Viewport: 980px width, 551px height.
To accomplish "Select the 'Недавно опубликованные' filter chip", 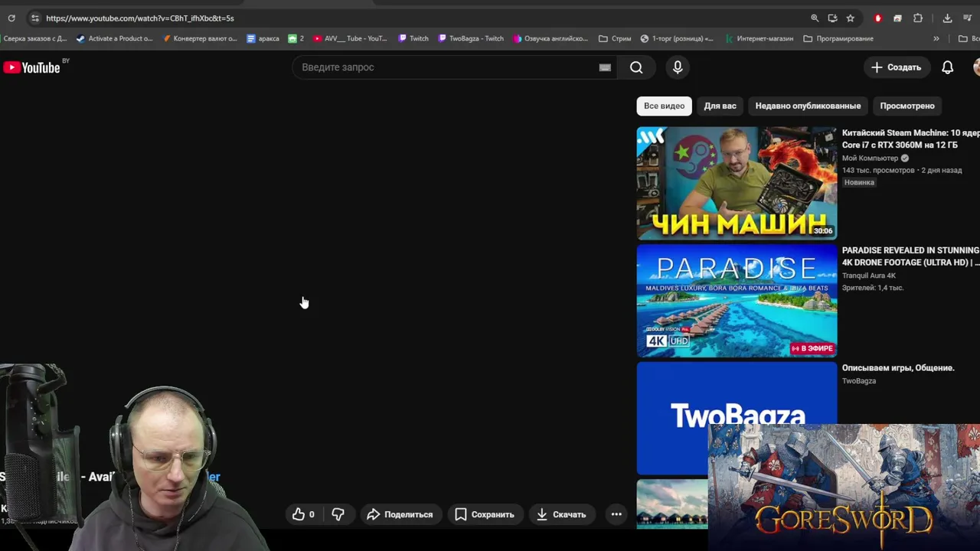I will point(808,106).
